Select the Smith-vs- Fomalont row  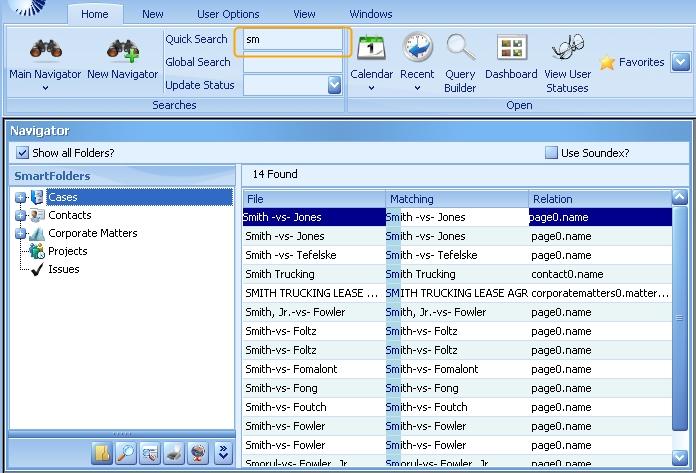point(457,369)
